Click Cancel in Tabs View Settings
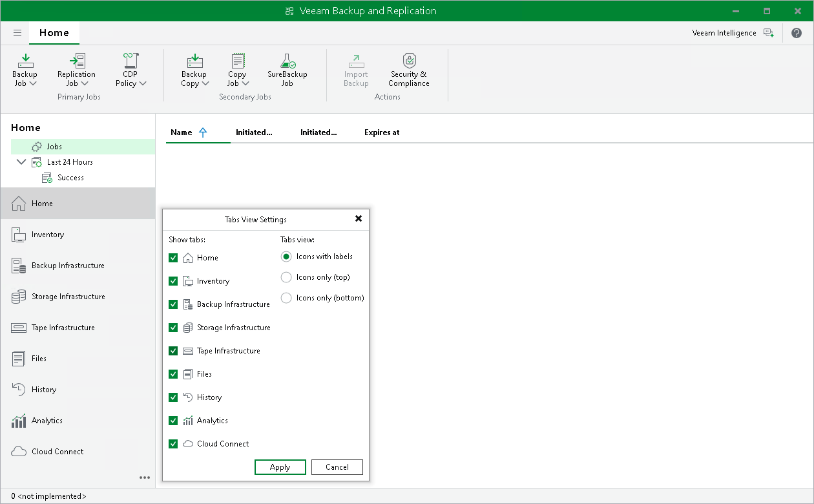The height and width of the screenshot is (504, 814). pos(337,467)
